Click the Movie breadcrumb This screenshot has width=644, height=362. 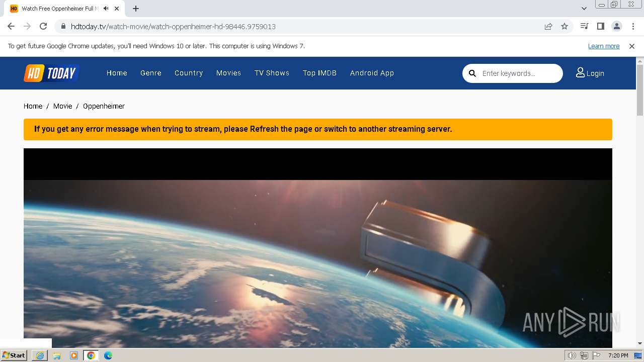(63, 106)
